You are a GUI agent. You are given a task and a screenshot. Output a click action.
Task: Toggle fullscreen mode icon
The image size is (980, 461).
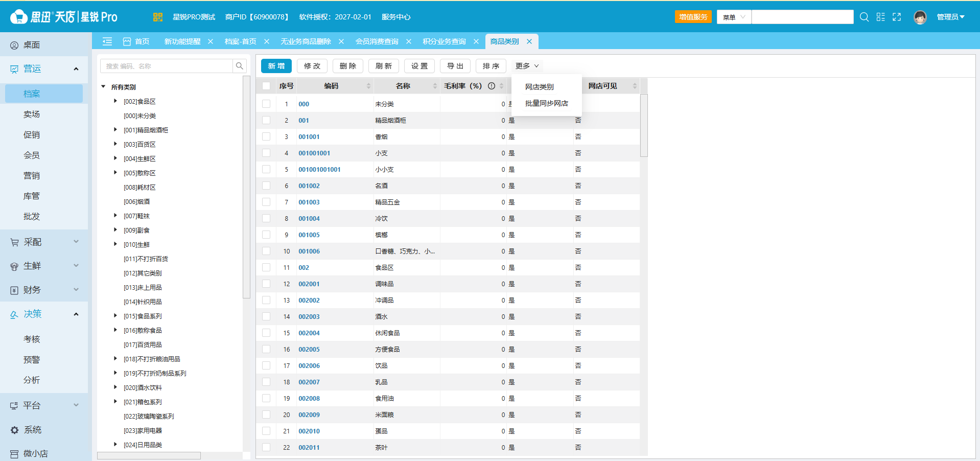[x=897, y=17]
